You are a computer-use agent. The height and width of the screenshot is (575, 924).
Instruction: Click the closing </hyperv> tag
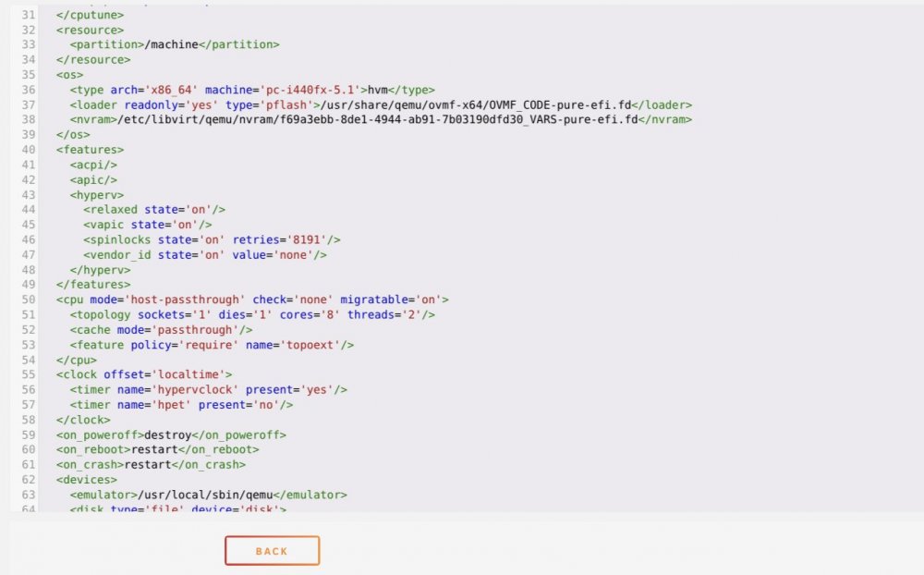100,270
